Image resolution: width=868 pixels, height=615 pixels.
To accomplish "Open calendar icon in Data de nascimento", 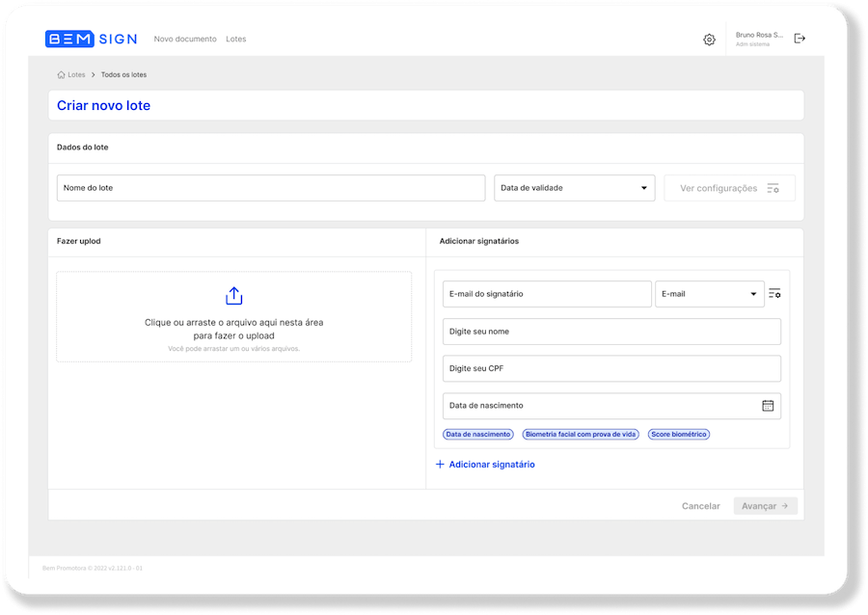I will (x=768, y=406).
